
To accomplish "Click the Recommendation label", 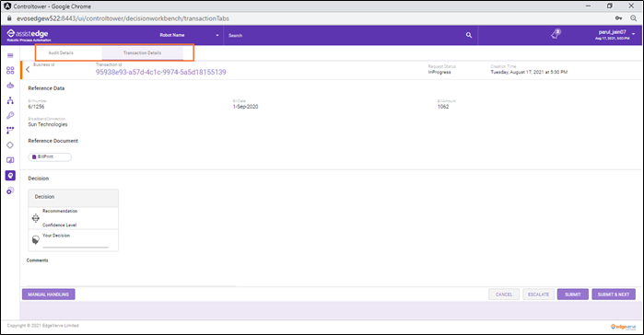I will tap(60, 211).
